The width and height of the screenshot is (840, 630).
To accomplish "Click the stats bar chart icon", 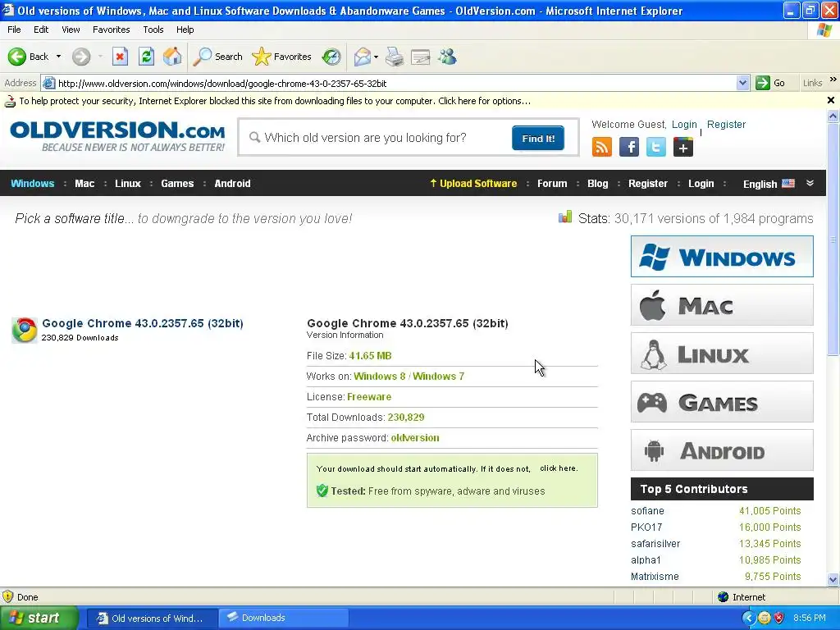I will (565, 217).
